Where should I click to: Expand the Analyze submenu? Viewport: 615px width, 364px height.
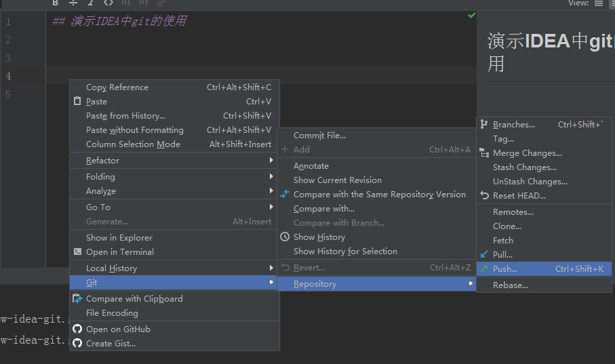coord(174,191)
